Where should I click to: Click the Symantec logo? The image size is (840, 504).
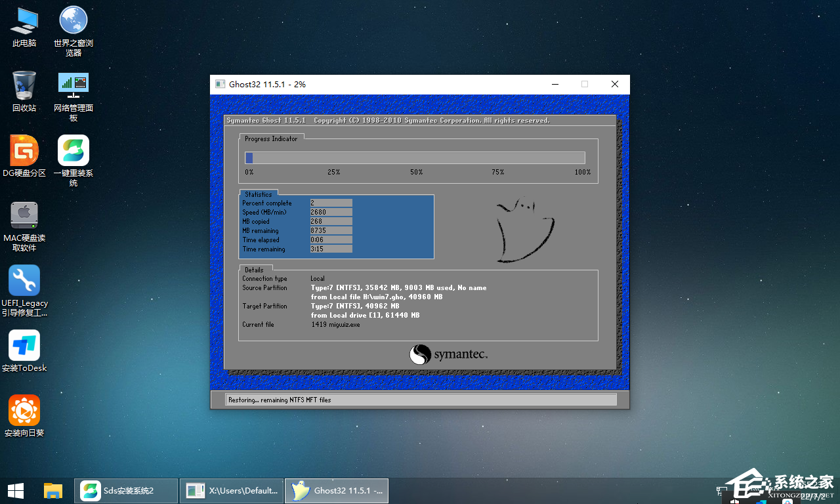tap(448, 355)
